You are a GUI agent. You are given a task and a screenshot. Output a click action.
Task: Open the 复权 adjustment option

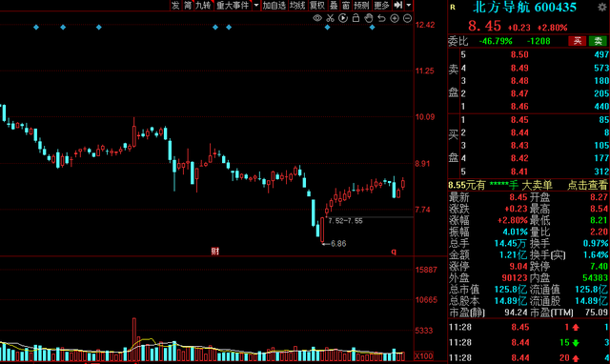point(317,5)
